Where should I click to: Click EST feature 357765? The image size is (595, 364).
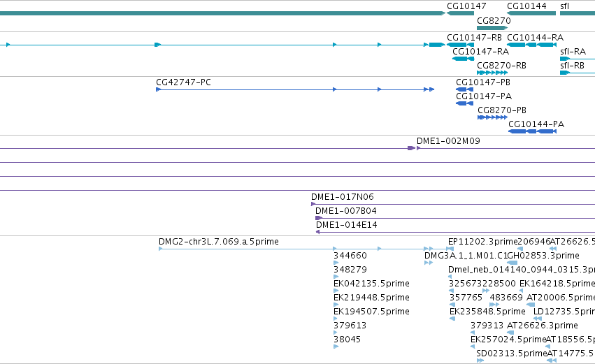click(x=466, y=298)
